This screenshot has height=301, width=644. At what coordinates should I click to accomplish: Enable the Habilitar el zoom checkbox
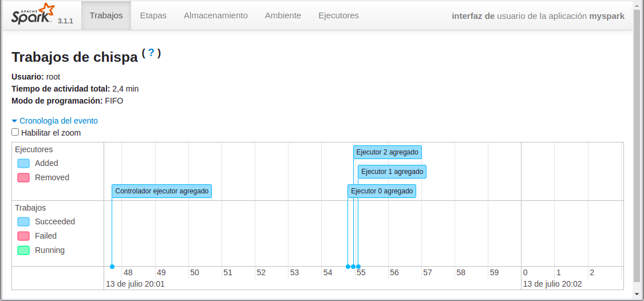click(15, 132)
